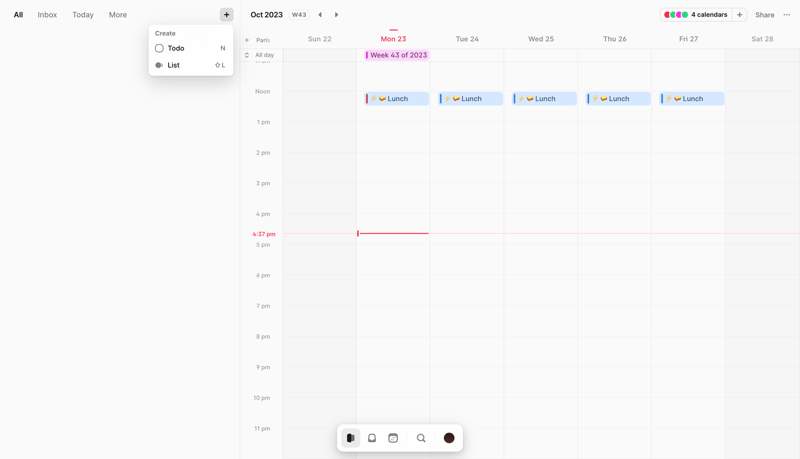
Task: Open Monday's Lunch event
Action: point(396,98)
